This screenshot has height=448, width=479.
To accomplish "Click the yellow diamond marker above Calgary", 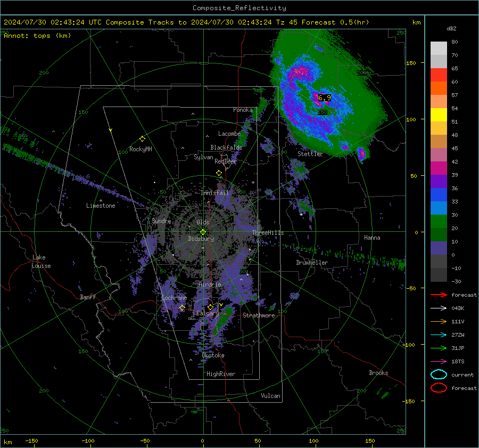I will (x=210, y=307).
